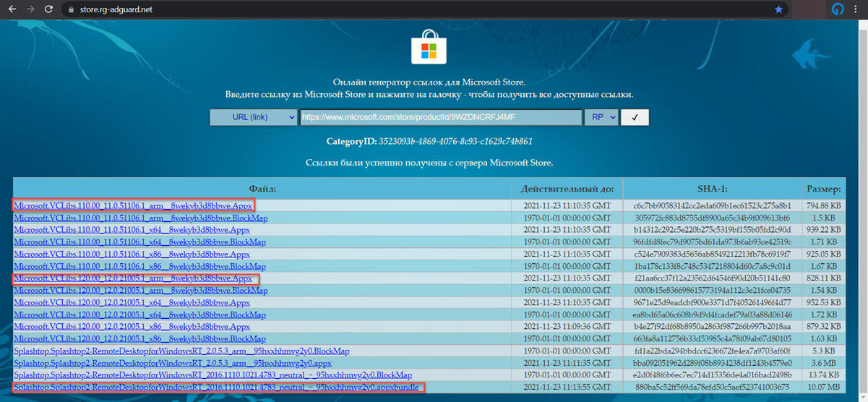
Task: Click the browser forward arrow
Action: 30,10
